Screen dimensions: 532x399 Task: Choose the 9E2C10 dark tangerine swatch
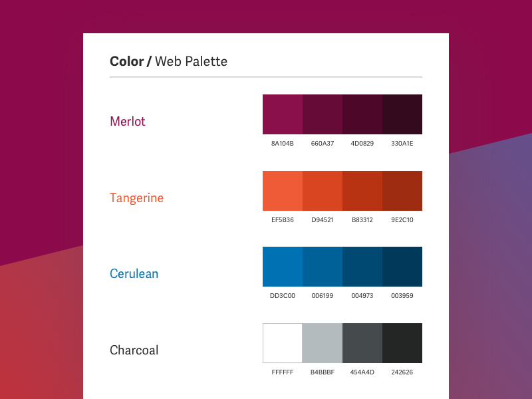click(x=402, y=191)
